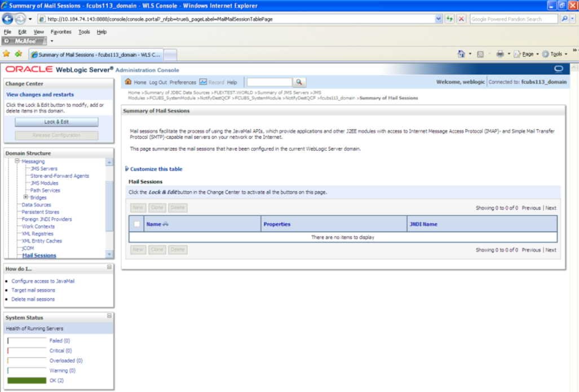
Task: Open the View menu
Action: [38, 32]
